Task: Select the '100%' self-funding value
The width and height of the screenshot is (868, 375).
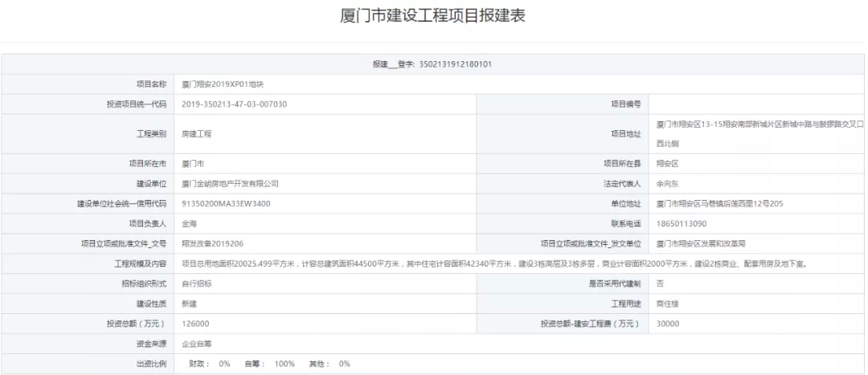Action: point(285,364)
